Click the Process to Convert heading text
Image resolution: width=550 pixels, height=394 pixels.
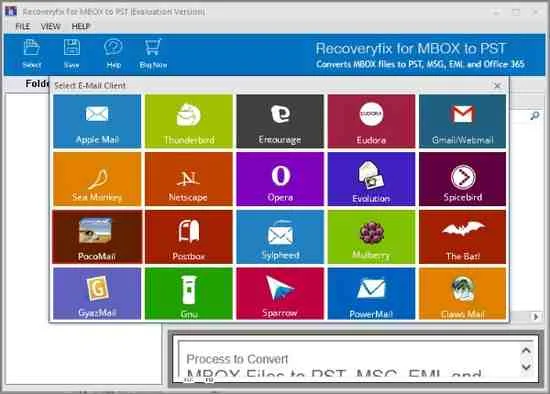pos(237,359)
